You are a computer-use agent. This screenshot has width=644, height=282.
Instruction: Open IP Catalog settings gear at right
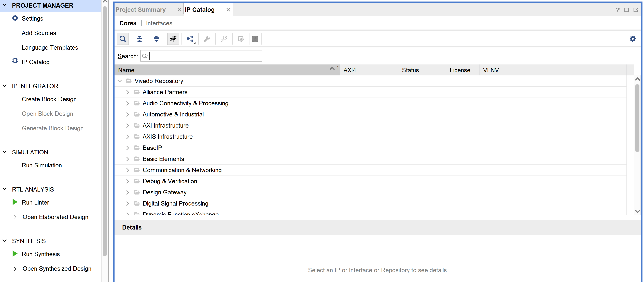click(633, 39)
